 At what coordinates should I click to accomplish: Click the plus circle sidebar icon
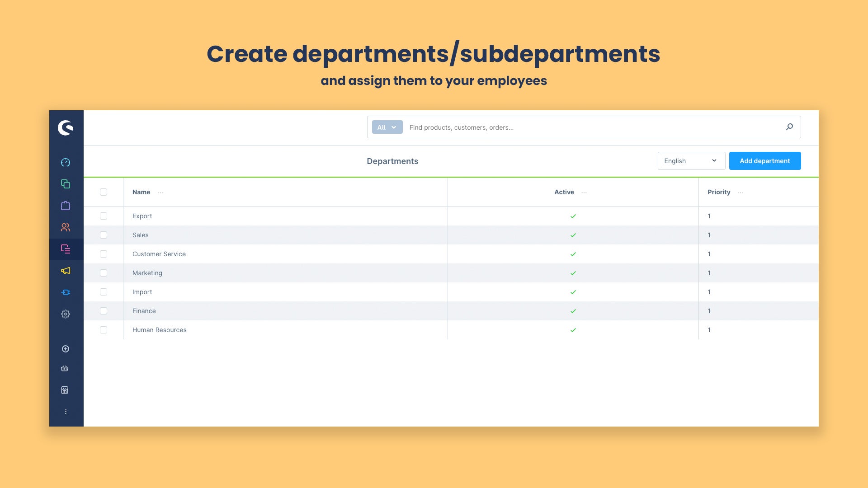pyautogui.click(x=66, y=349)
